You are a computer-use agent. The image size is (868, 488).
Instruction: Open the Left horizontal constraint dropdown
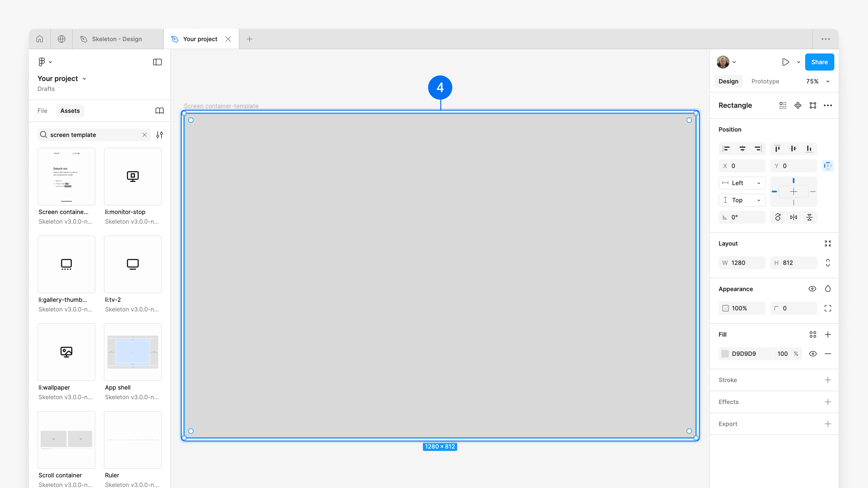pyautogui.click(x=742, y=183)
